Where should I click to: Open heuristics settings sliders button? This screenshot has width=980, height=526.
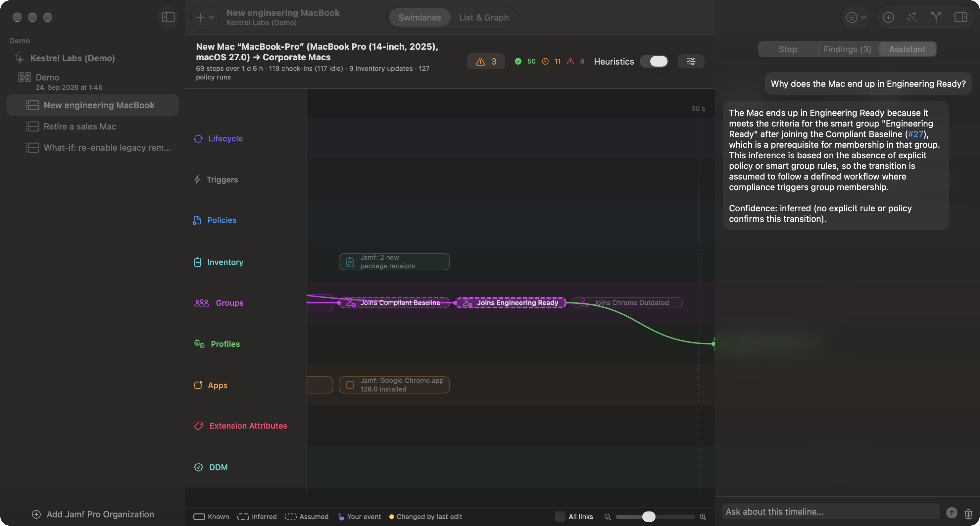[x=691, y=61]
